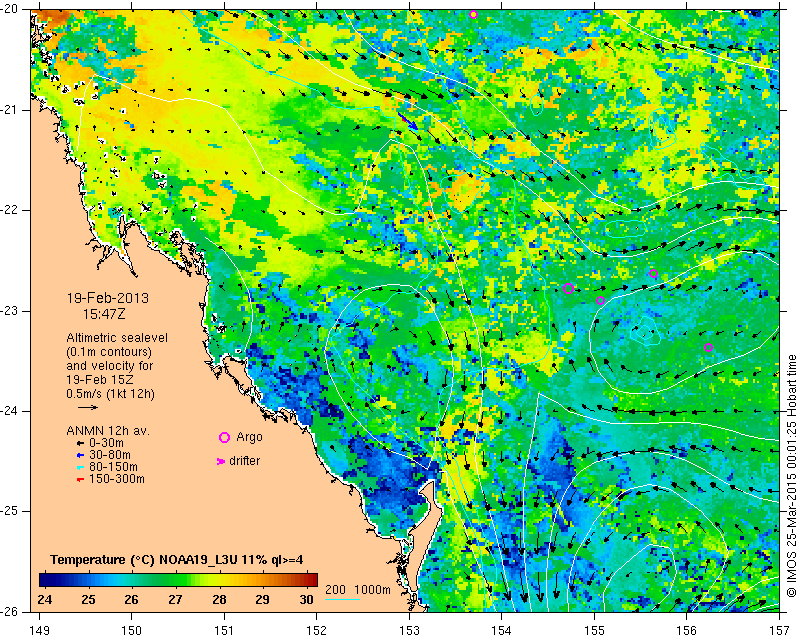Click the cyan 200m bathymetry legend line
This screenshot has height=640, width=800.
tap(342, 599)
